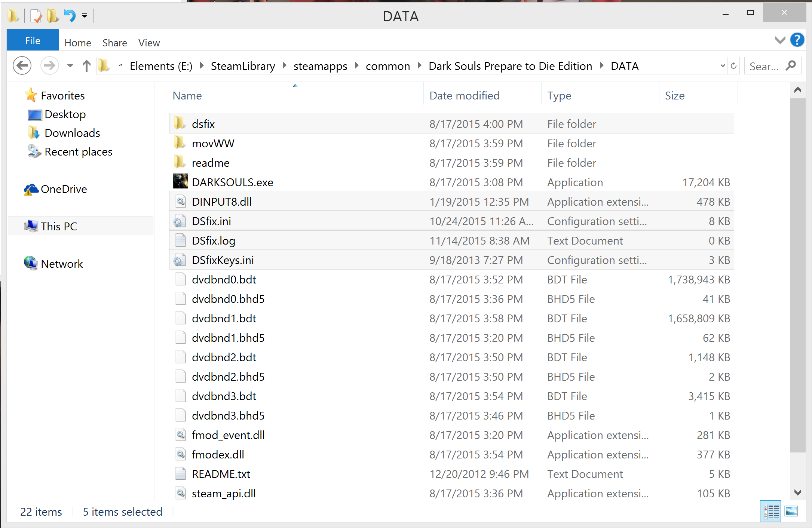
Task: Click the Back navigation arrow
Action: 22,66
